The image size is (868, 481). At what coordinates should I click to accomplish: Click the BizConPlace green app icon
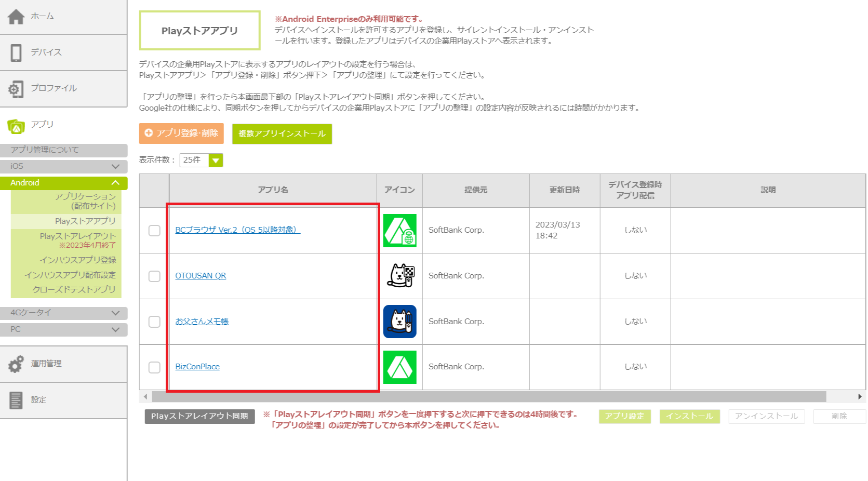point(399,367)
